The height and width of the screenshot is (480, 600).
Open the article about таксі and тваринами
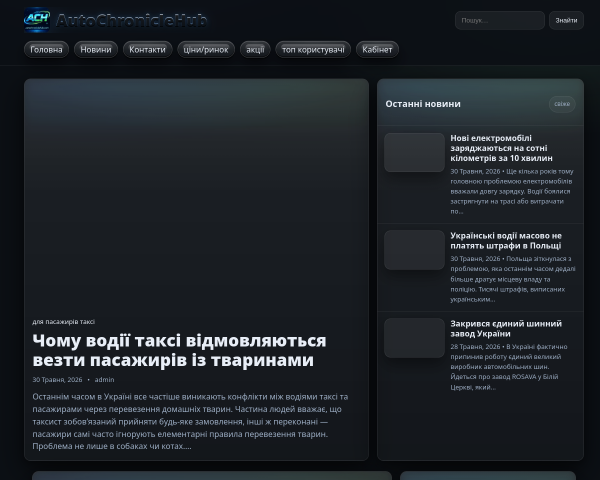(x=179, y=350)
